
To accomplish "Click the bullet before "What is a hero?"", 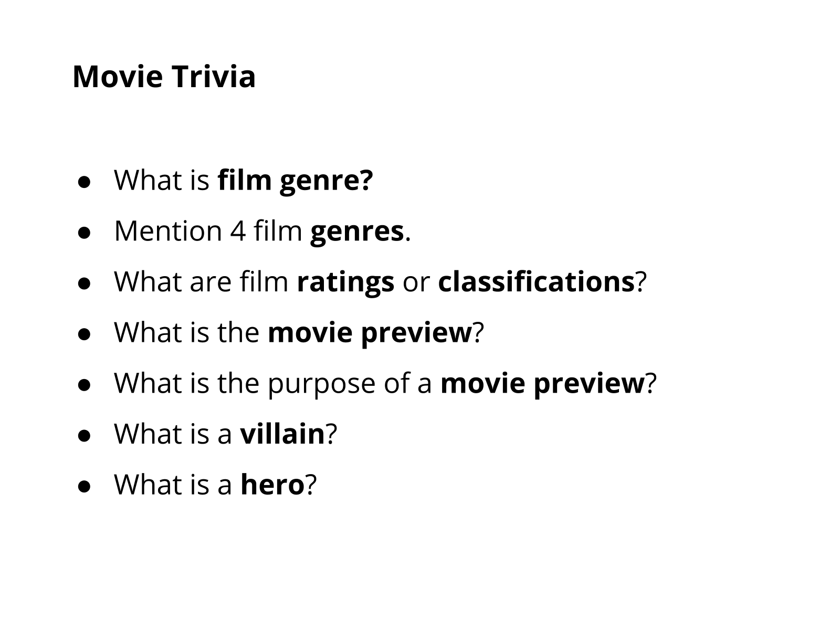I will click(85, 486).
